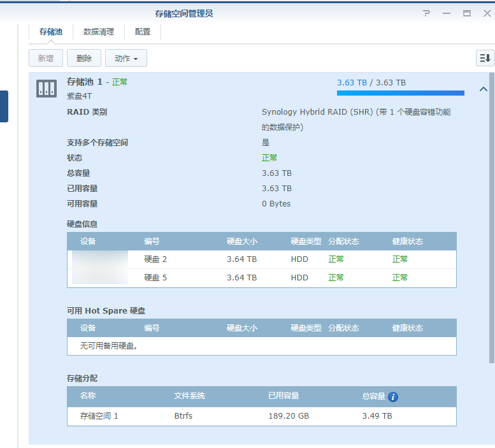Click the 存储空间 1 row name
The image size is (495, 448).
[x=99, y=416]
